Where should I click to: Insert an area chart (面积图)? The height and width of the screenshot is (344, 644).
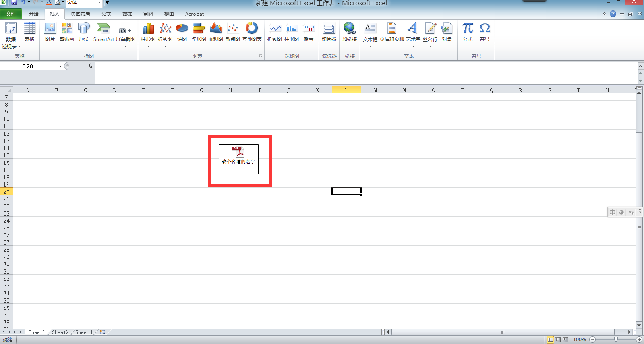click(216, 35)
